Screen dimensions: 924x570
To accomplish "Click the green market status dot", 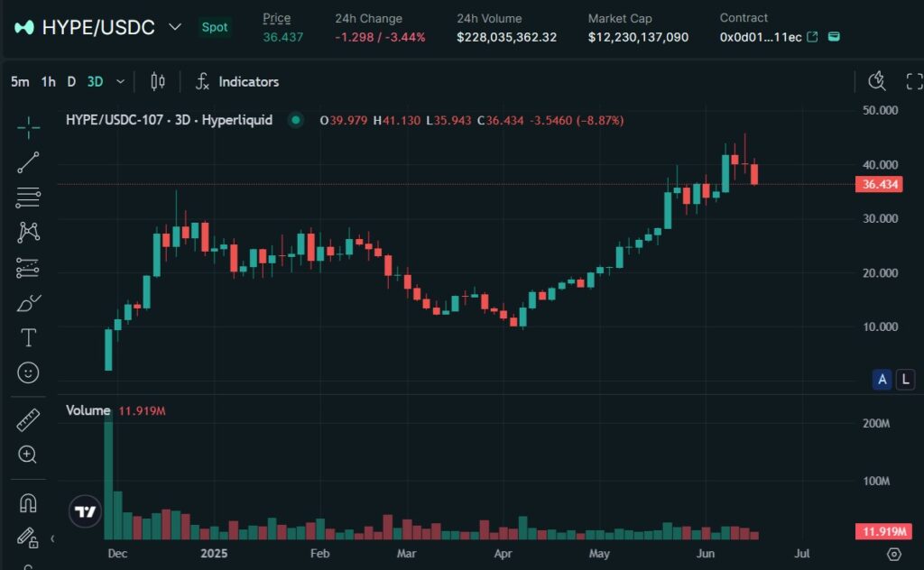I will [296, 120].
